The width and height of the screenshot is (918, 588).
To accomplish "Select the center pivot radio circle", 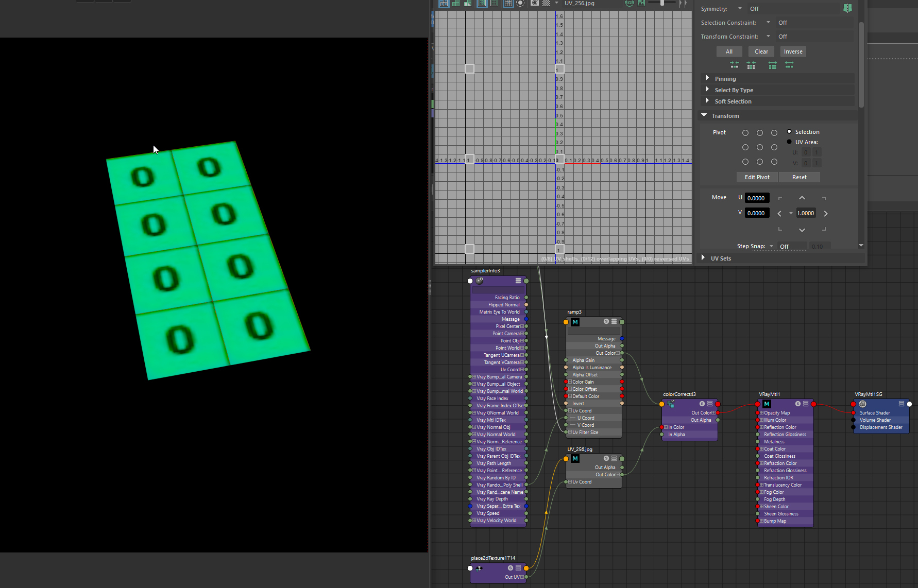I will pyautogui.click(x=760, y=147).
